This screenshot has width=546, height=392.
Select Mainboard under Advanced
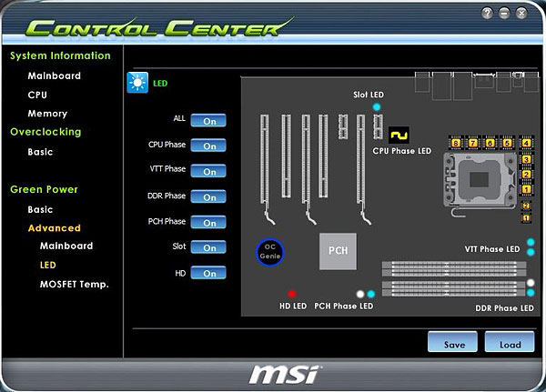click(x=66, y=246)
